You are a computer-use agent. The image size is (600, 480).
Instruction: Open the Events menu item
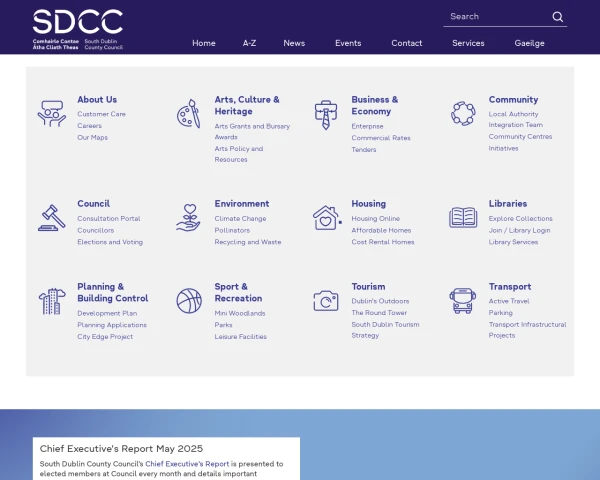[348, 43]
